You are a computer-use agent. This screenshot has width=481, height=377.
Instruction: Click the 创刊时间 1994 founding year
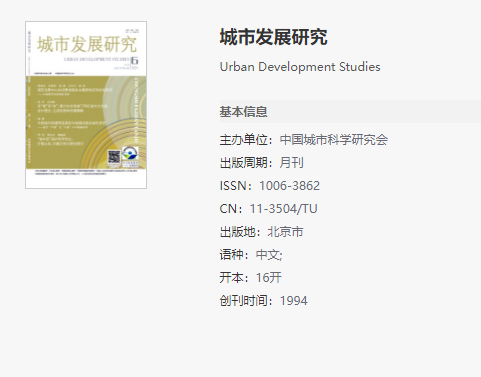pyautogui.click(x=264, y=301)
